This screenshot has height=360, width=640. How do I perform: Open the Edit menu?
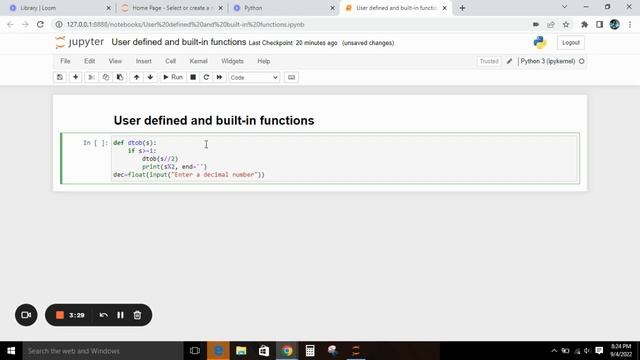[89, 61]
